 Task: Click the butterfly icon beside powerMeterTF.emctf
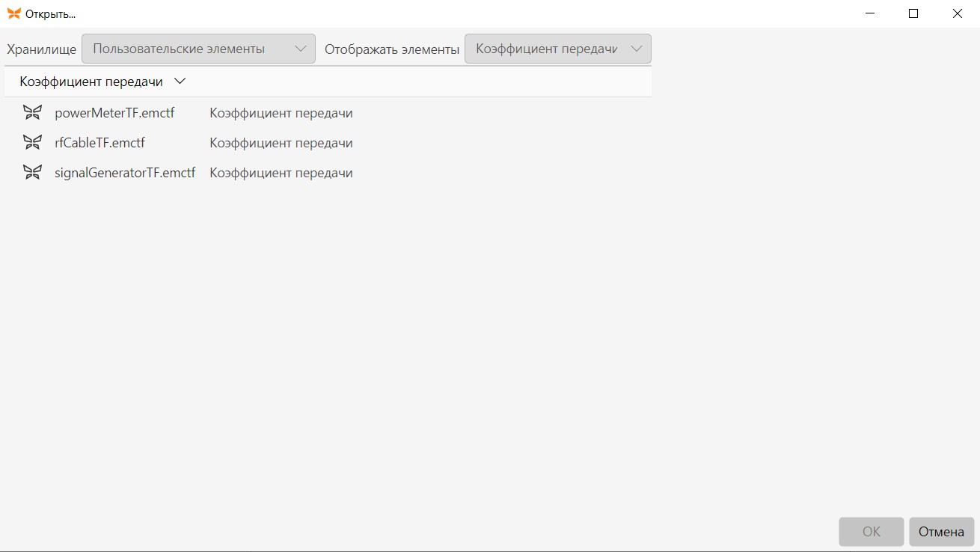(x=32, y=113)
